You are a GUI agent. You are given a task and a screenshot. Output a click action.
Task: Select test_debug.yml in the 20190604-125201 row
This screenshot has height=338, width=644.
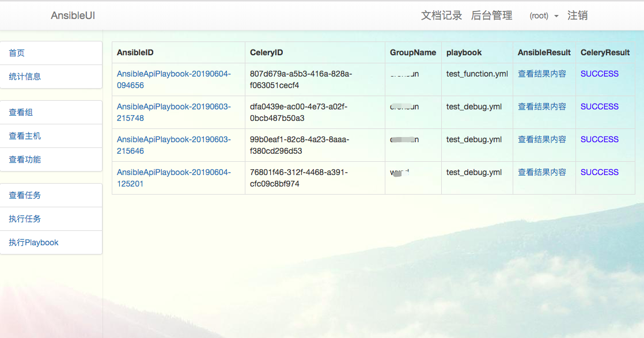click(x=474, y=173)
